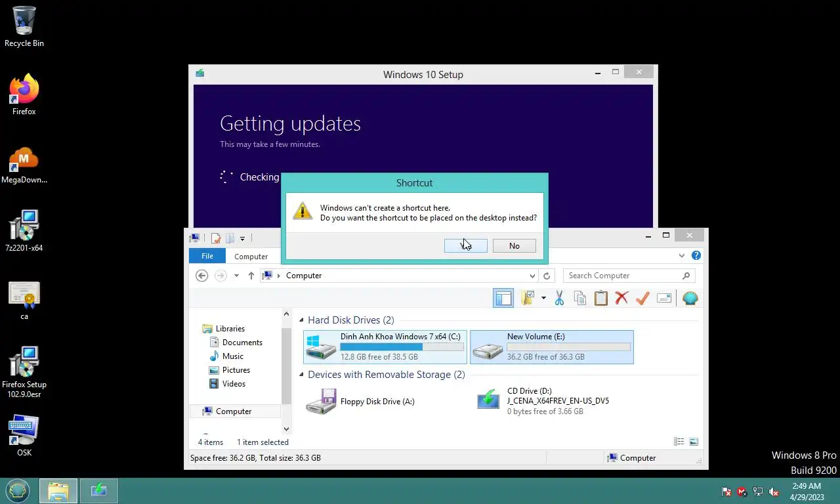
Task: Select Firefox Setup 102.9.0esr icon
Action: [24, 372]
